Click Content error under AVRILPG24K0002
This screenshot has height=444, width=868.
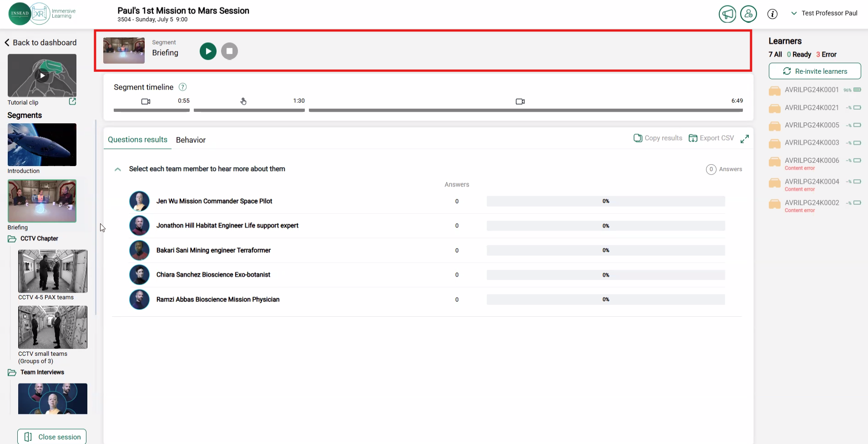[800, 210]
